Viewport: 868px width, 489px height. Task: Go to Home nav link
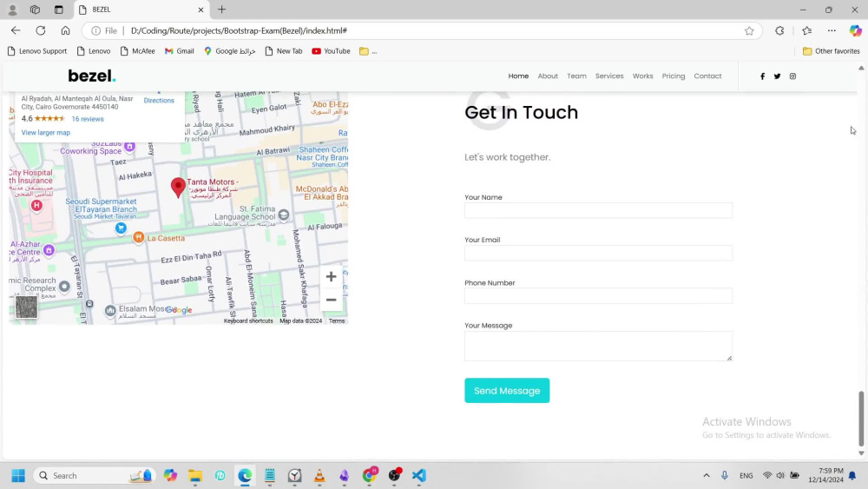pyautogui.click(x=518, y=76)
